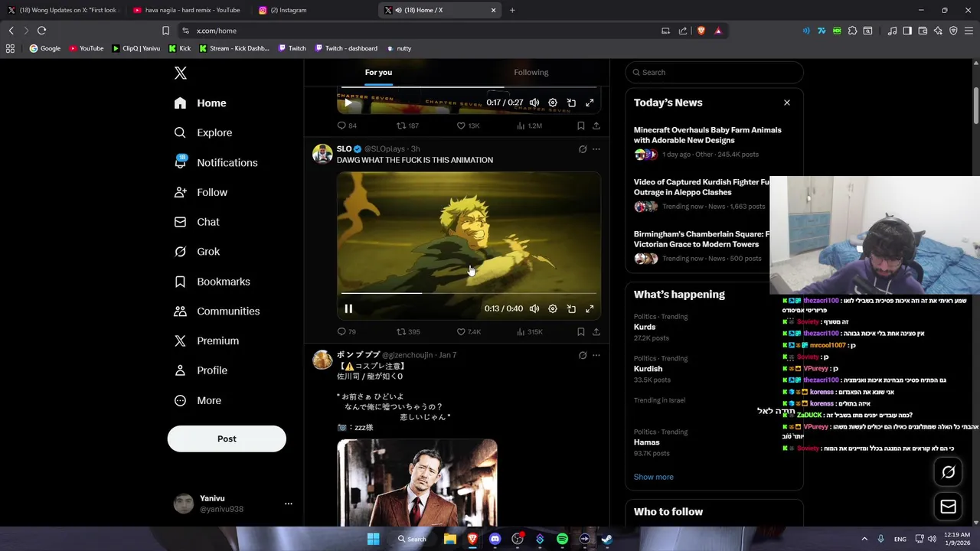The image size is (980, 551).
Task: Open Grok explain icon on gizenchoujin tweet
Action: click(583, 355)
